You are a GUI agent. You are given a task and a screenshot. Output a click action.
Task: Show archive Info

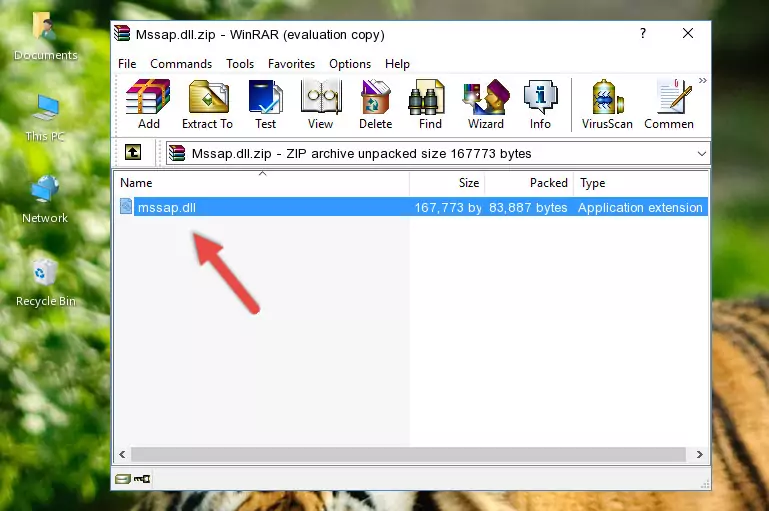point(540,104)
